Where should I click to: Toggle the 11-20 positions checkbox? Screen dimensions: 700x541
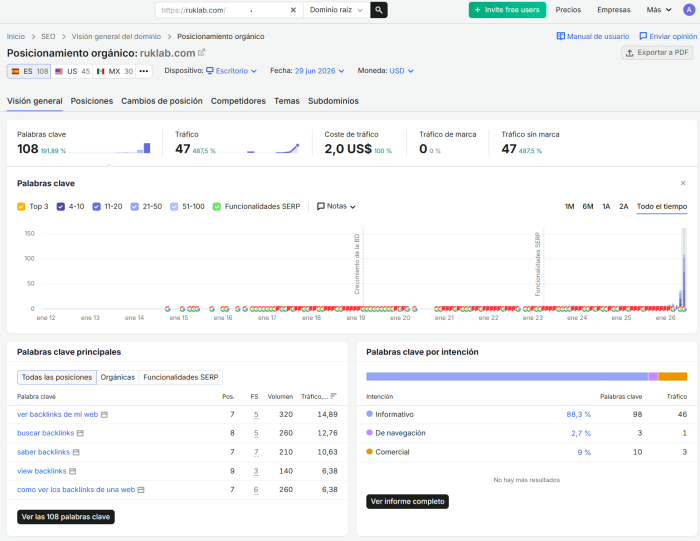pyautogui.click(x=96, y=207)
